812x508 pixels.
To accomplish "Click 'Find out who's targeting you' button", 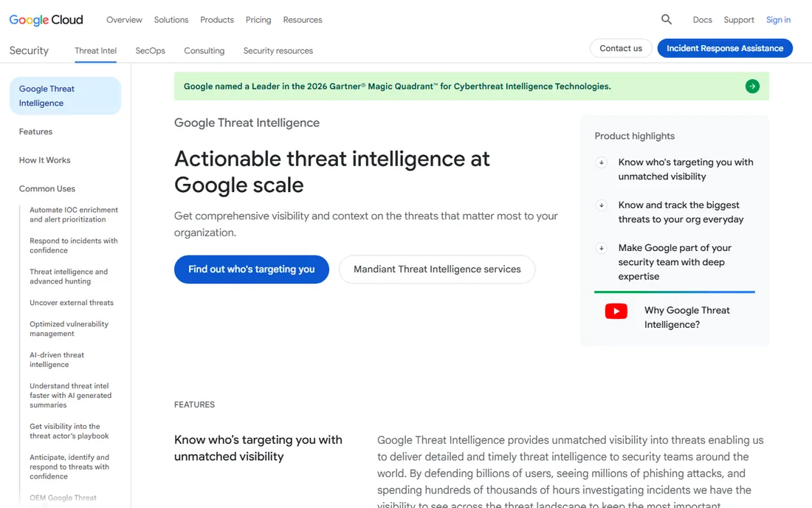I will pos(252,270).
